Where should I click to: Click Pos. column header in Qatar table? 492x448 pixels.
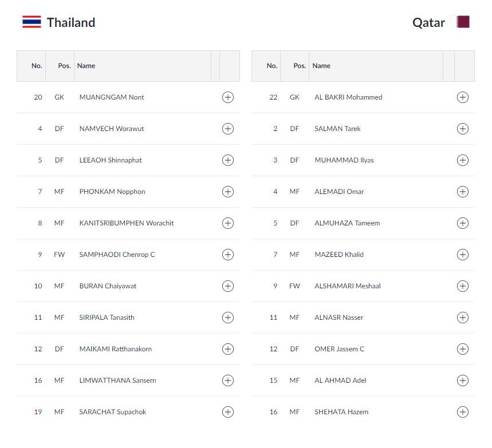[300, 66]
